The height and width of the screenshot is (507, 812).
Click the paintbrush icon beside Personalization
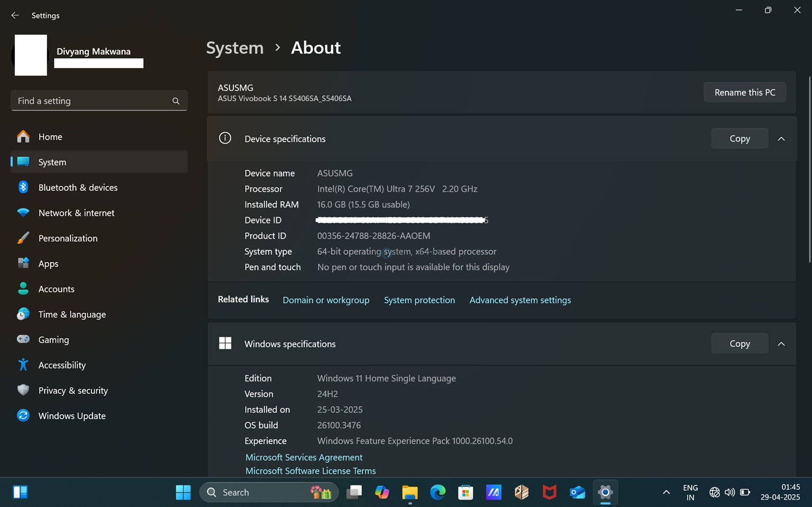click(x=23, y=238)
